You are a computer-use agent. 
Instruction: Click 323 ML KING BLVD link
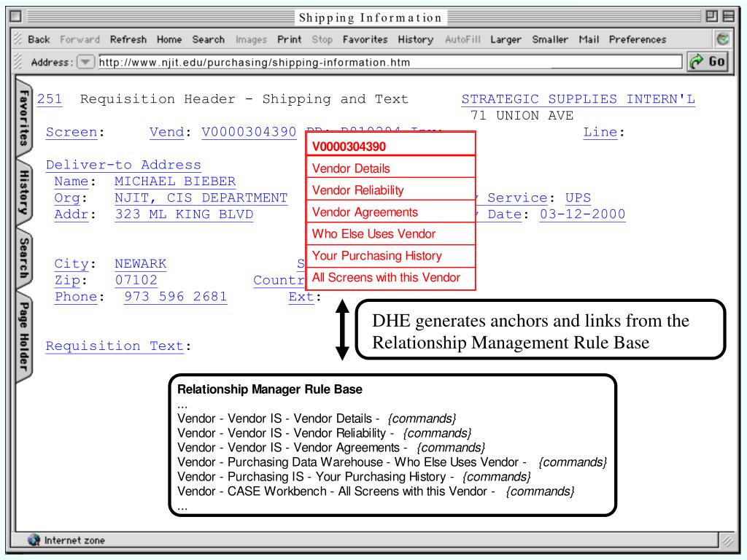tap(184, 214)
